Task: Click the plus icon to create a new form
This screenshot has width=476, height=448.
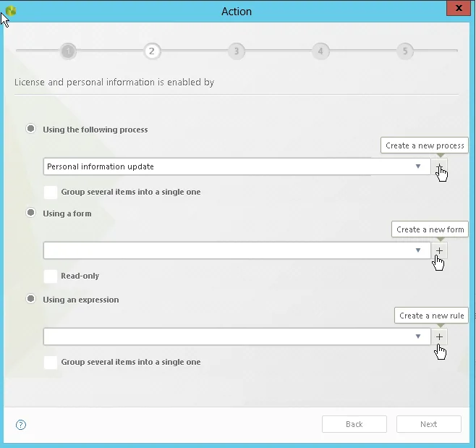Action: [439, 250]
